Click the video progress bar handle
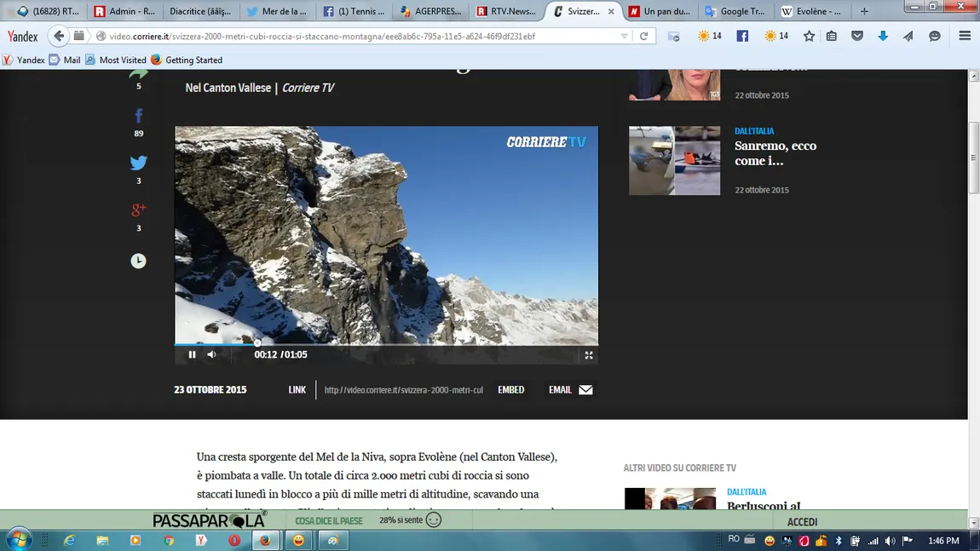 tap(257, 343)
